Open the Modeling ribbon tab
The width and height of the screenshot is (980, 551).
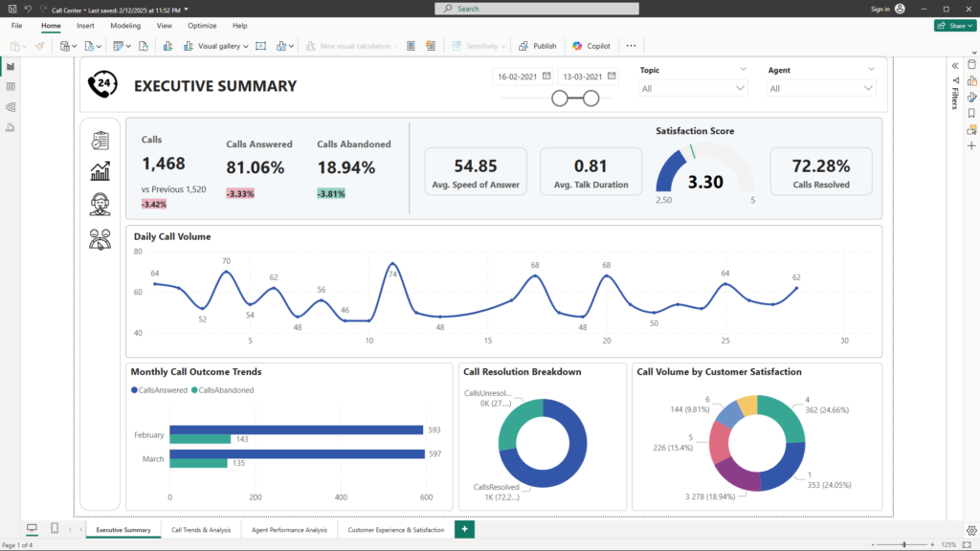coord(125,26)
